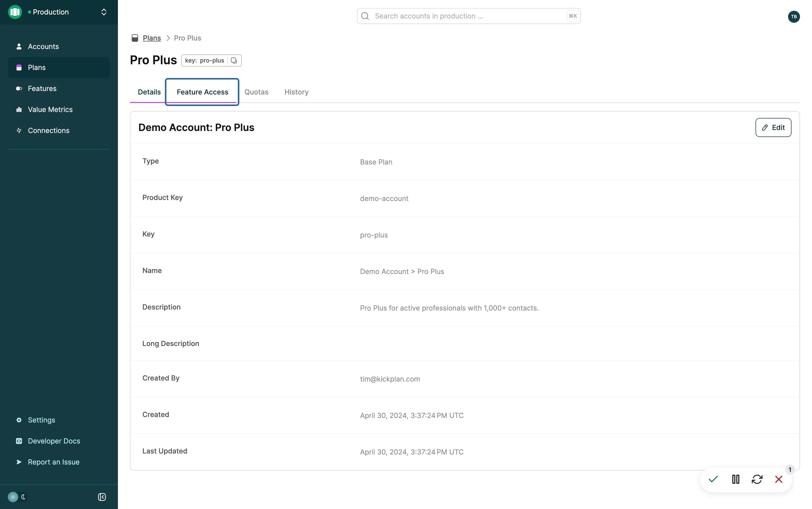
Task: Open Accounts in the sidebar
Action: tap(59, 46)
